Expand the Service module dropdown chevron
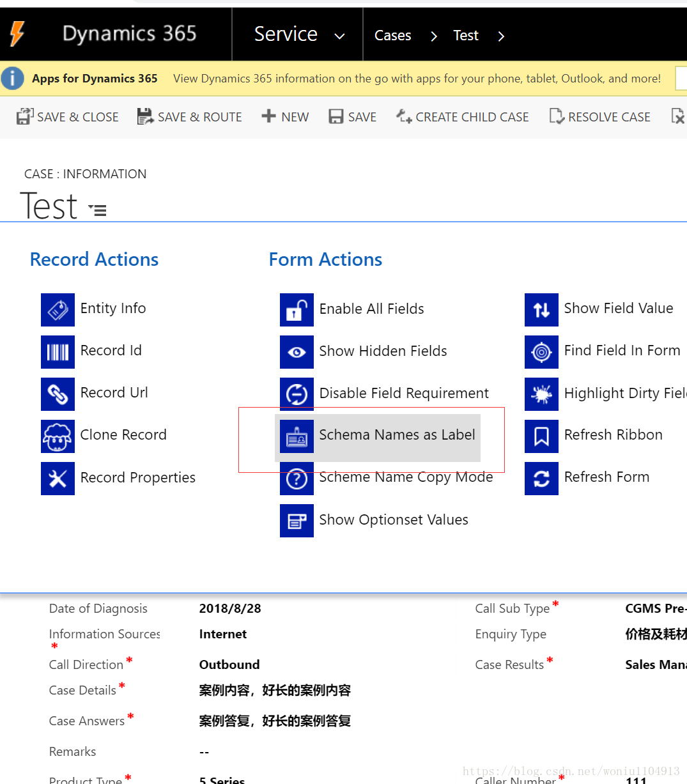Image resolution: width=687 pixels, height=784 pixels. tap(340, 36)
